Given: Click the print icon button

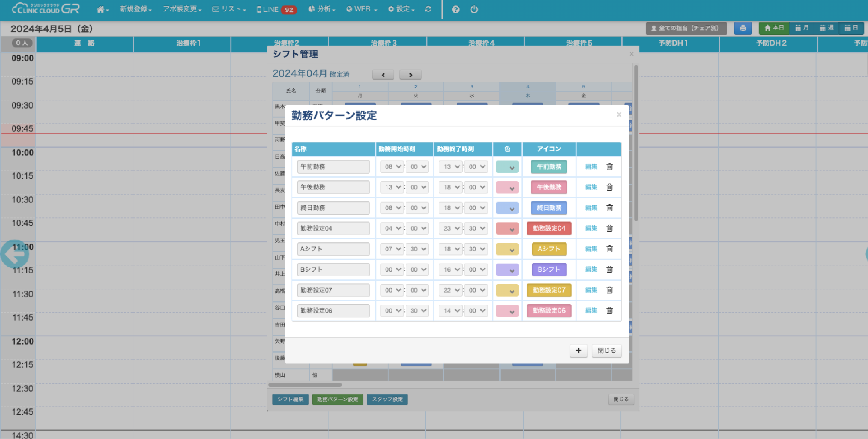Looking at the screenshot, I should [743, 28].
